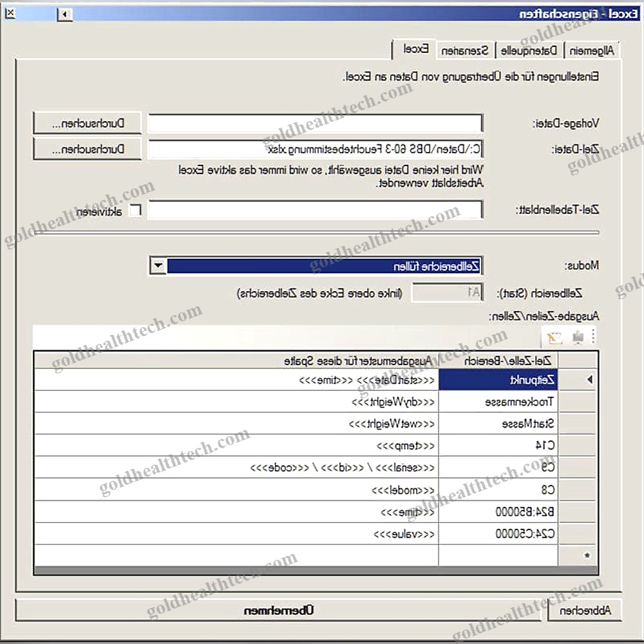The height and width of the screenshot is (644, 644).
Task: Click the Ziel-Zelle\-Bereich column header
Action: [x=498, y=361]
